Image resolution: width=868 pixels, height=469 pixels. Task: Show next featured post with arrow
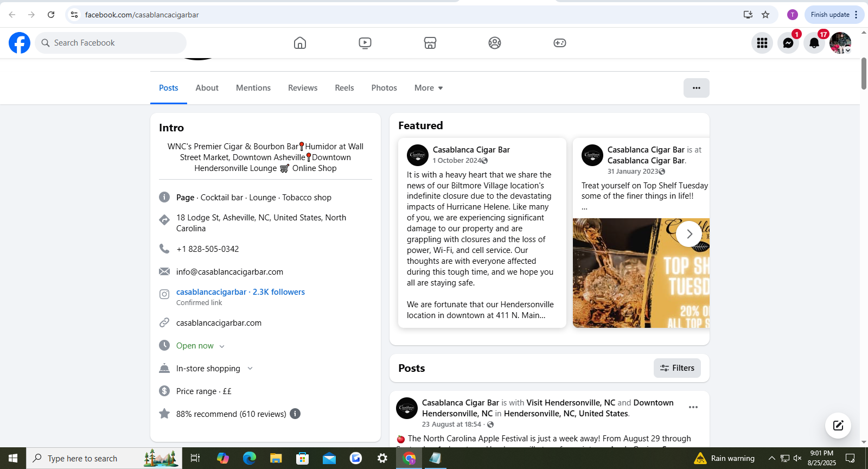pyautogui.click(x=689, y=234)
